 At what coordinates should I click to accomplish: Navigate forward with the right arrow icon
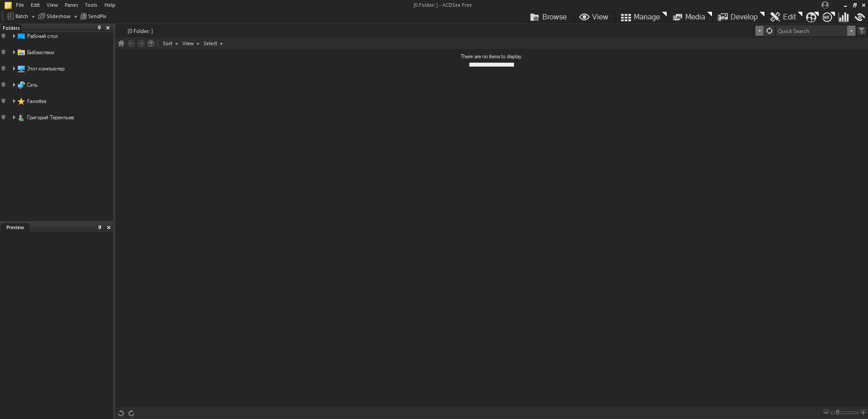coord(141,43)
